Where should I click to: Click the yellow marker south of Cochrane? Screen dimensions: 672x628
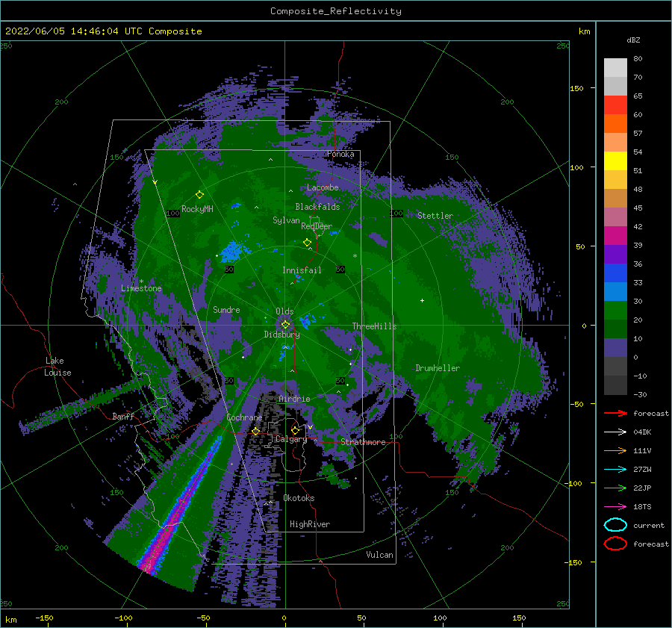255,432
